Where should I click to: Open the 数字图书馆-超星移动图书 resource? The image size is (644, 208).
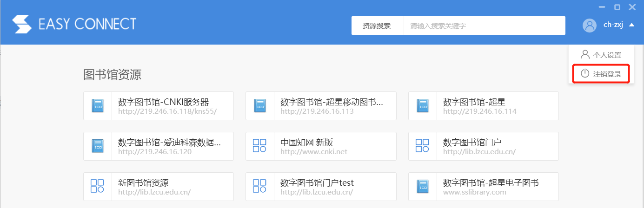point(321,106)
